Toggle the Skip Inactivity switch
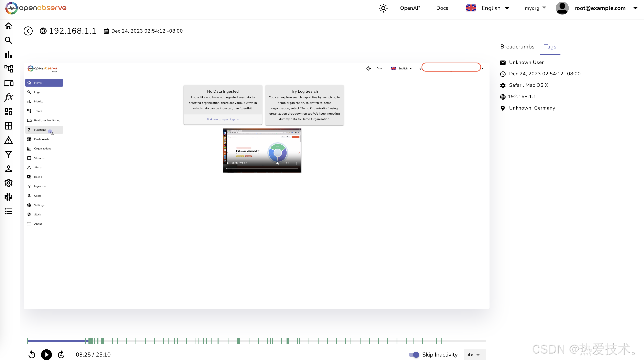The image size is (644, 360). coord(414,355)
